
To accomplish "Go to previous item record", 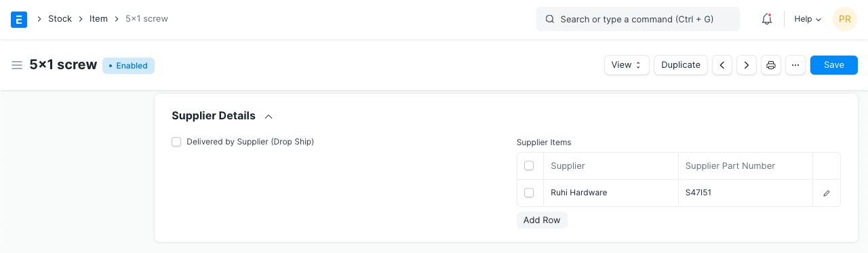I will [x=722, y=65].
